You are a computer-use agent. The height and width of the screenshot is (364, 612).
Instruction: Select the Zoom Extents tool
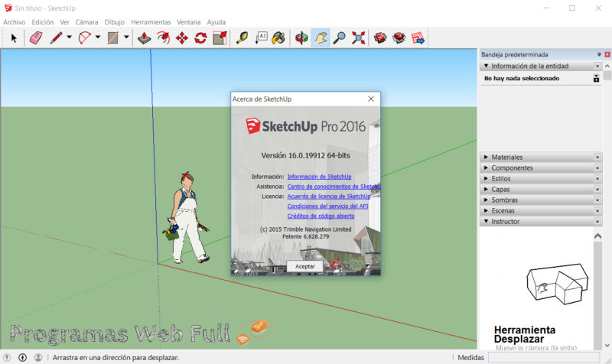[358, 38]
